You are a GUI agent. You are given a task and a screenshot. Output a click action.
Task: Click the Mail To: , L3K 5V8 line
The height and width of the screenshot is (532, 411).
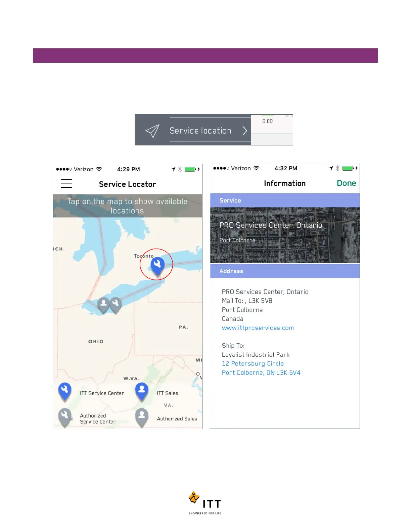click(x=247, y=301)
